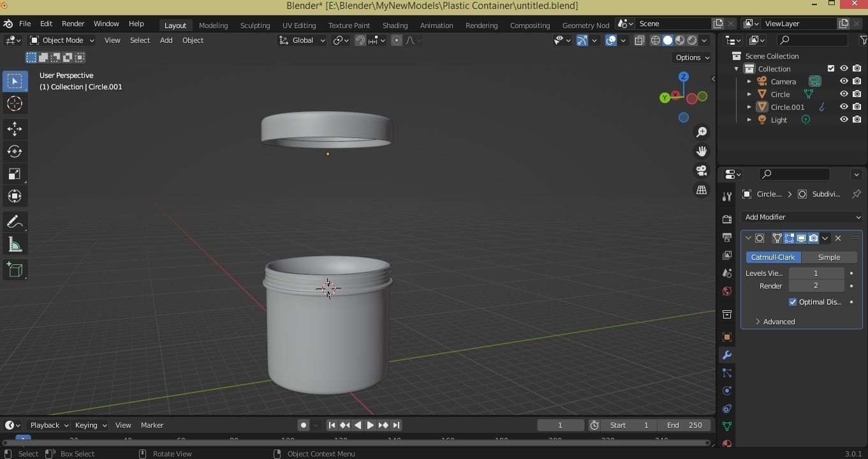Toggle X-ray display
This screenshot has width=868, height=459.
tap(639, 40)
